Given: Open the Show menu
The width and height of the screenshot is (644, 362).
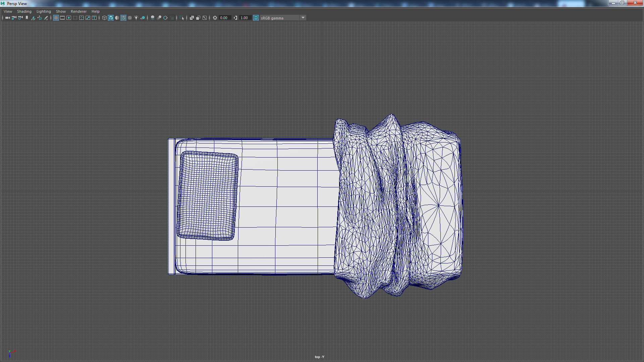Looking at the screenshot, I should coord(61,11).
